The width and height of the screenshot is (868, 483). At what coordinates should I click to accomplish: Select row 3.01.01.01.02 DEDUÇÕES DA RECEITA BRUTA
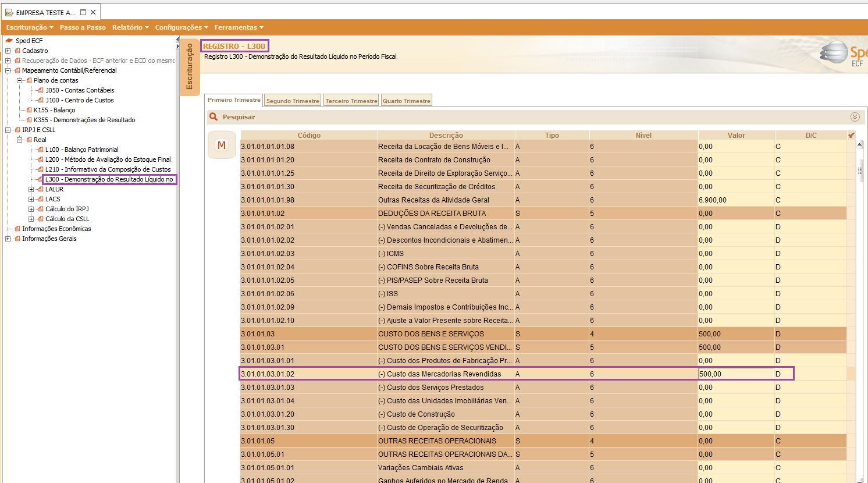point(543,214)
